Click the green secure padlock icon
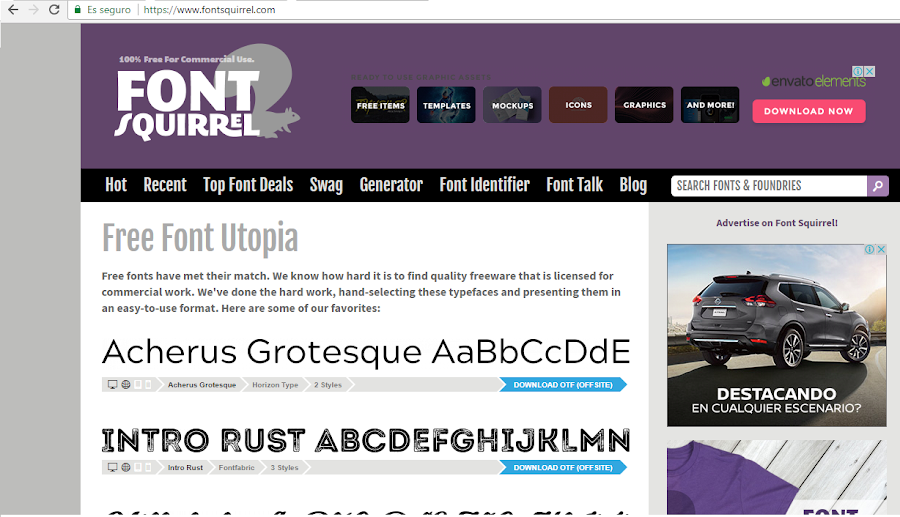The image size is (900, 517). pyautogui.click(x=77, y=10)
